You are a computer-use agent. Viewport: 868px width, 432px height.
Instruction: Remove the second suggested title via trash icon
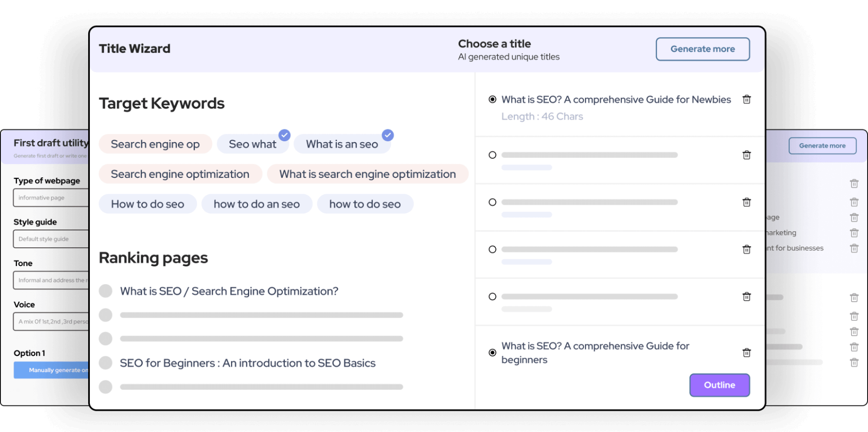point(746,154)
